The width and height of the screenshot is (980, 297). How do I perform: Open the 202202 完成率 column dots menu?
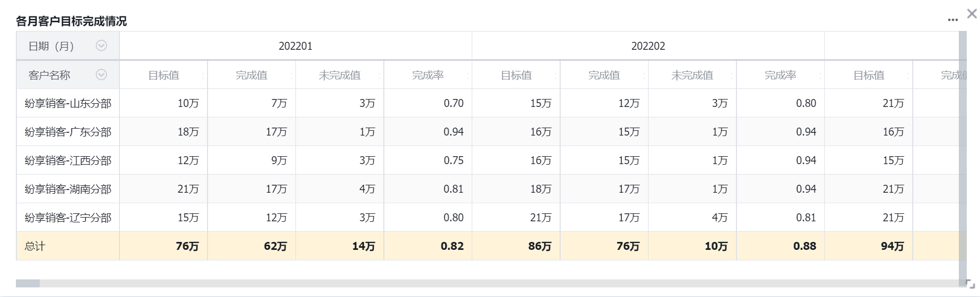(x=820, y=76)
